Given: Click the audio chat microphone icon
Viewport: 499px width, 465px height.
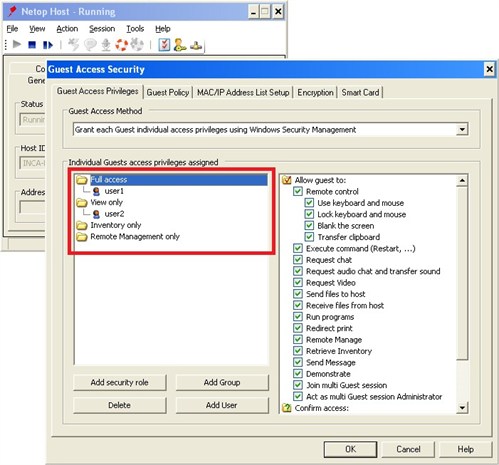Looking at the screenshot, I should 106,45.
